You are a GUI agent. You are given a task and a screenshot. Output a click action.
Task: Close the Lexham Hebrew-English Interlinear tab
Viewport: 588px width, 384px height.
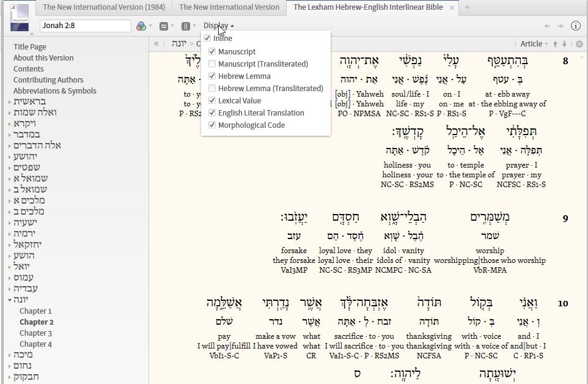[452, 7]
